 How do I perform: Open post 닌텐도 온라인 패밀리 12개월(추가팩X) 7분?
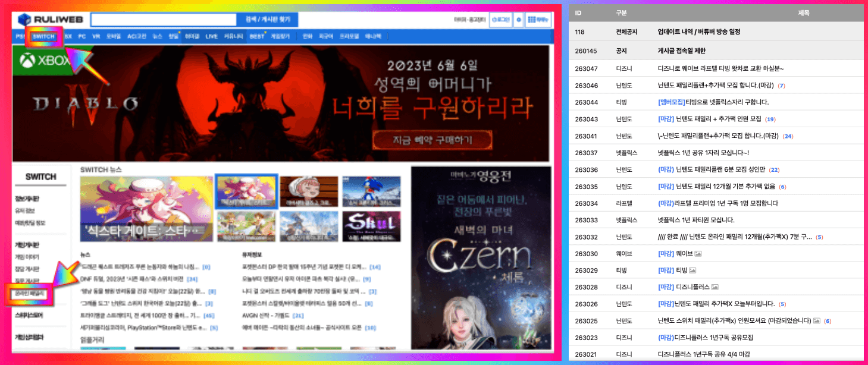(735, 237)
